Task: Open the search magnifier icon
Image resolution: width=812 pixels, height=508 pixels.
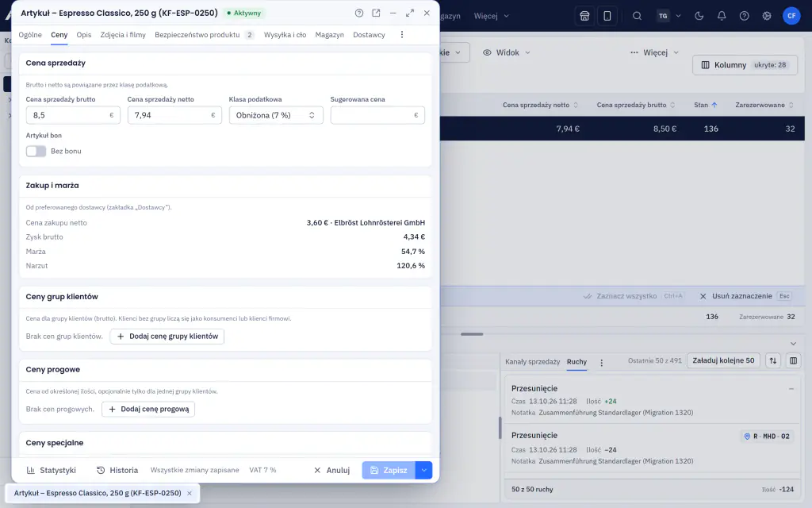Action: coord(637,16)
